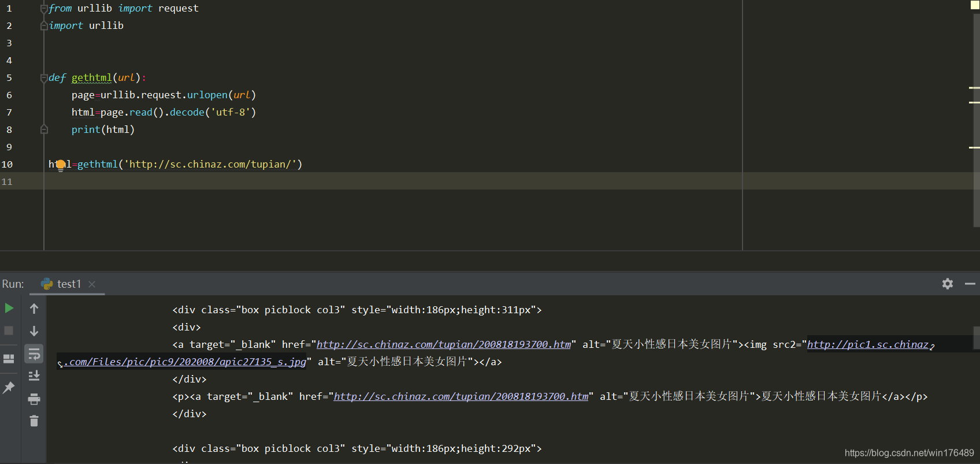The width and height of the screenshot is (980, 464).
Task: Click the down arrow in Run panel
Action: [x=34, y=331]
